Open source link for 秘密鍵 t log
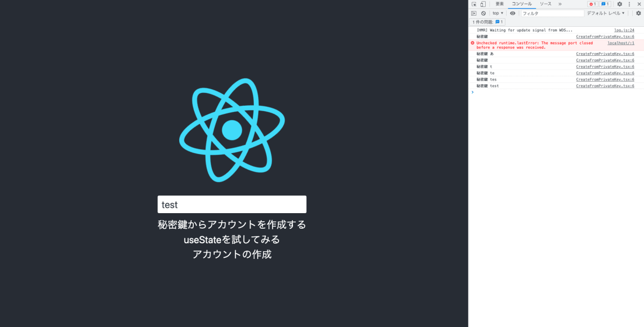The height and width of the screenshot is (327, 644). pyautogui.click(x=605, y=67)
